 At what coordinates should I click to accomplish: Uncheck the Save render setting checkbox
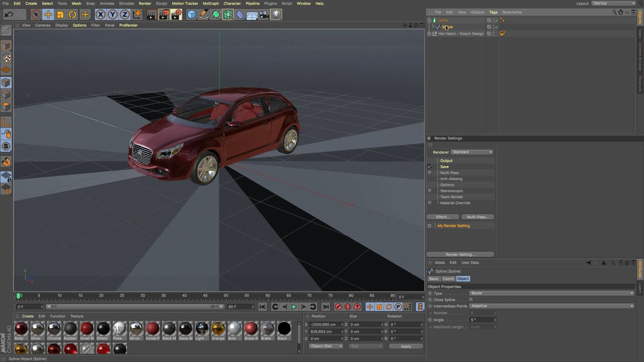[430, 166]
